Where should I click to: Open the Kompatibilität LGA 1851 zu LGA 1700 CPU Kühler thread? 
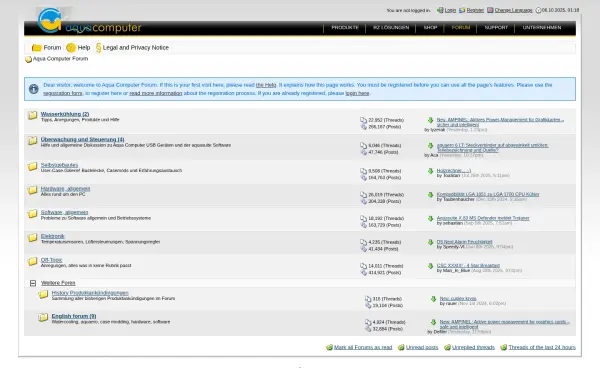(488, 194)
